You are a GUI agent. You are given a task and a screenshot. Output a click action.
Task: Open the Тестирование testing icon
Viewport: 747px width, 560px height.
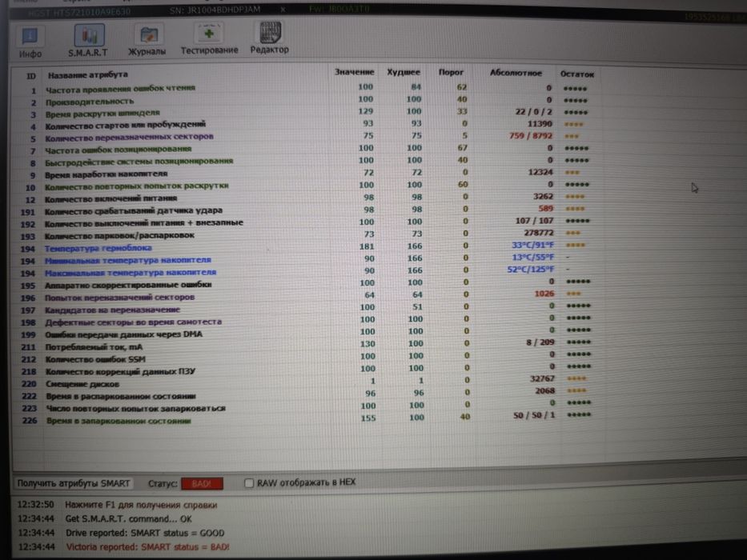point(209,39)
